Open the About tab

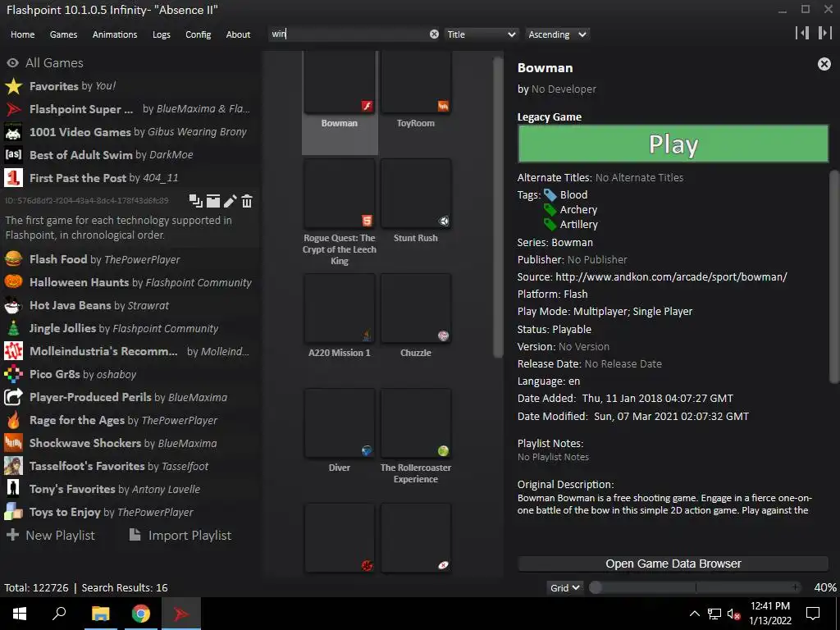(x=238, y=34)
